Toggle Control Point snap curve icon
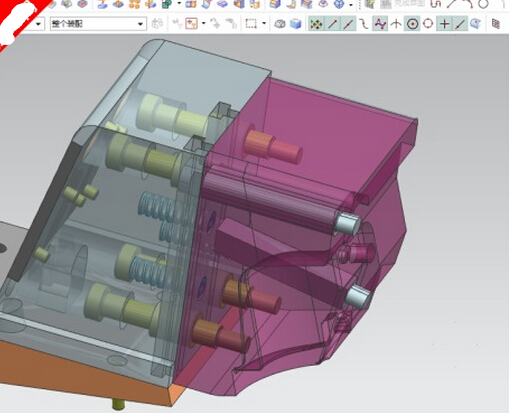This screenshot has width=510, height=413. click(x=364, y=24)
